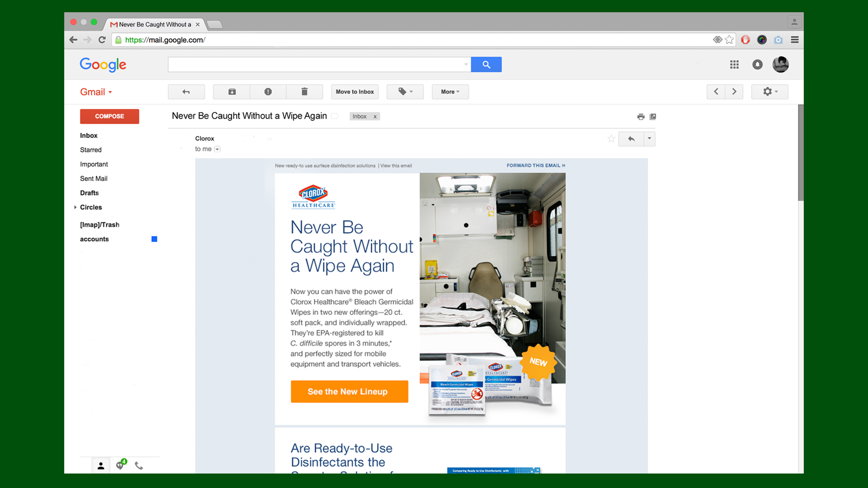This screenshot has width=868, height=488.
Task: Click the reply arrow button
Action: 631,139
